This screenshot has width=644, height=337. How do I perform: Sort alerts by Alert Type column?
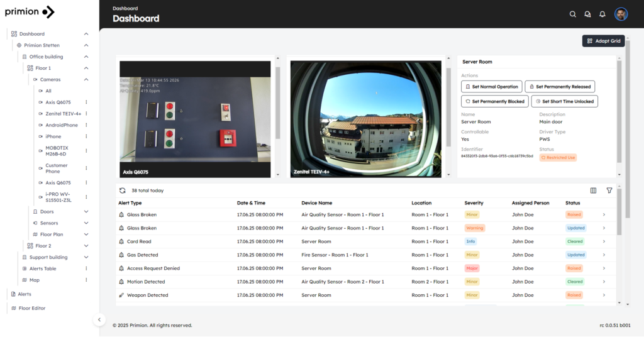pos(130,203)
